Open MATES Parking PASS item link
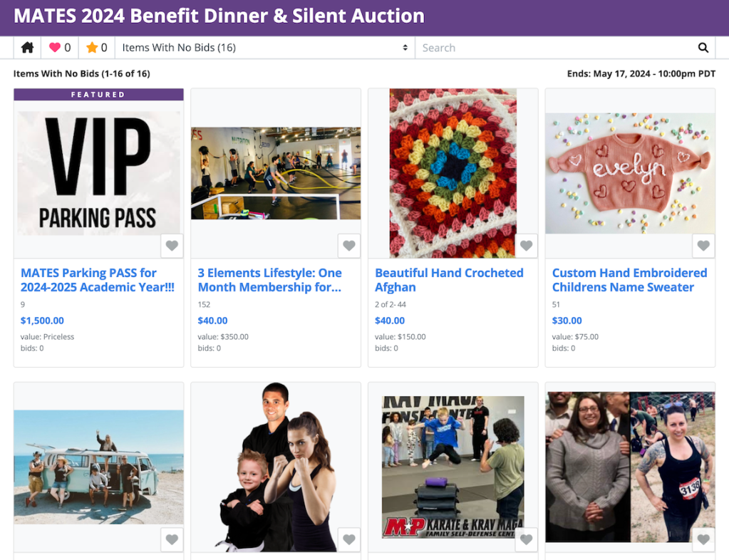 click(98, 280)
